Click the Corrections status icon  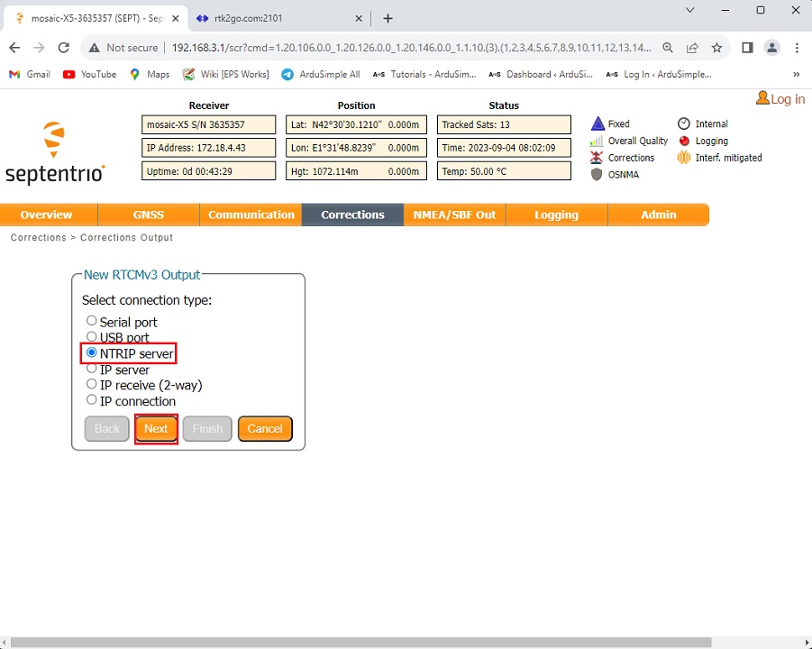coord(597,158)
